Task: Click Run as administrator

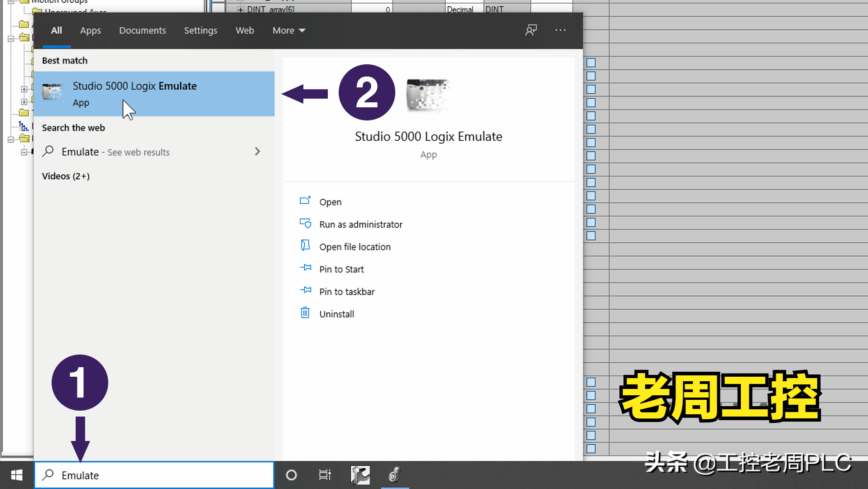Action: point(360,224)
